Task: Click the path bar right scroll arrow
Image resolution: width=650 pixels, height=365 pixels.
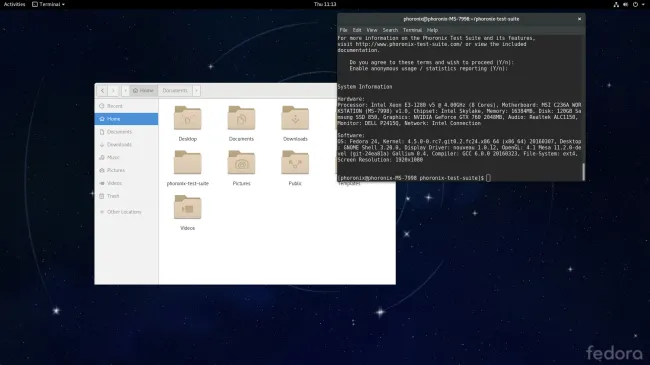Action: click(x=196, y=90)
